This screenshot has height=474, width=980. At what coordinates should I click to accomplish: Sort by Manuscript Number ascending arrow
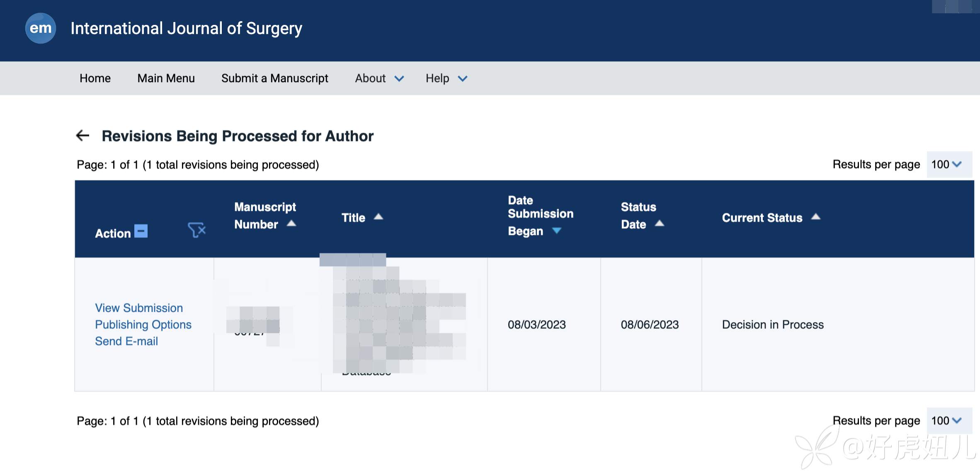click(x=291, y=224)
